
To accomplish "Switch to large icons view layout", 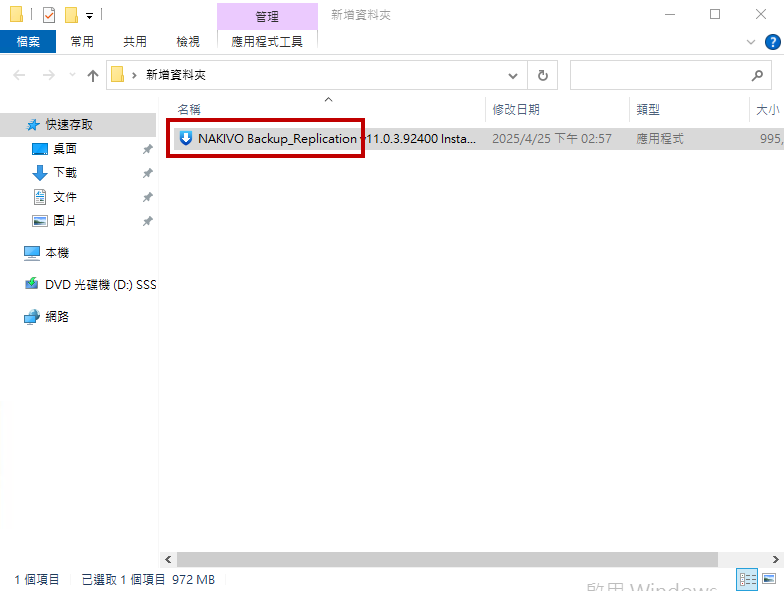I will click(769, 579).
